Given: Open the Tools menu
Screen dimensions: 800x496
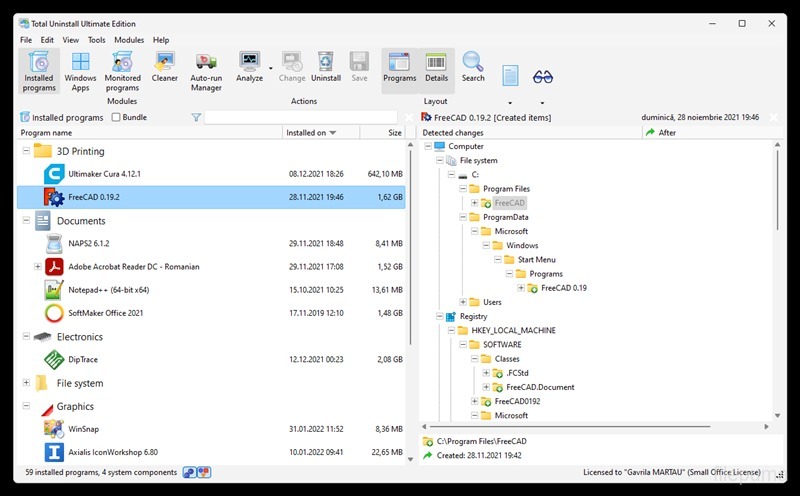Looking at the screenshot, I should [x=96, y=40].
